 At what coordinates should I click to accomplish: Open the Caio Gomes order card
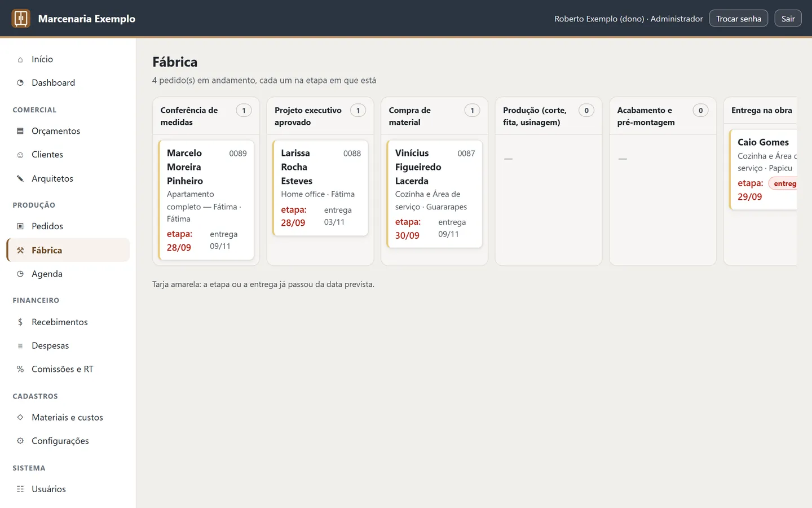tap(764, 169)
